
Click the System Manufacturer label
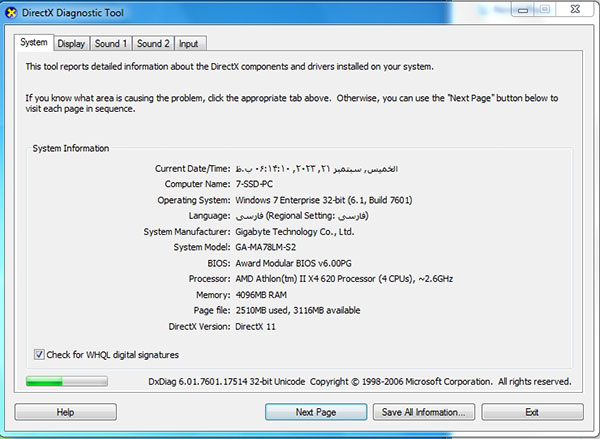pyautogui.click(x=187, y=232)
